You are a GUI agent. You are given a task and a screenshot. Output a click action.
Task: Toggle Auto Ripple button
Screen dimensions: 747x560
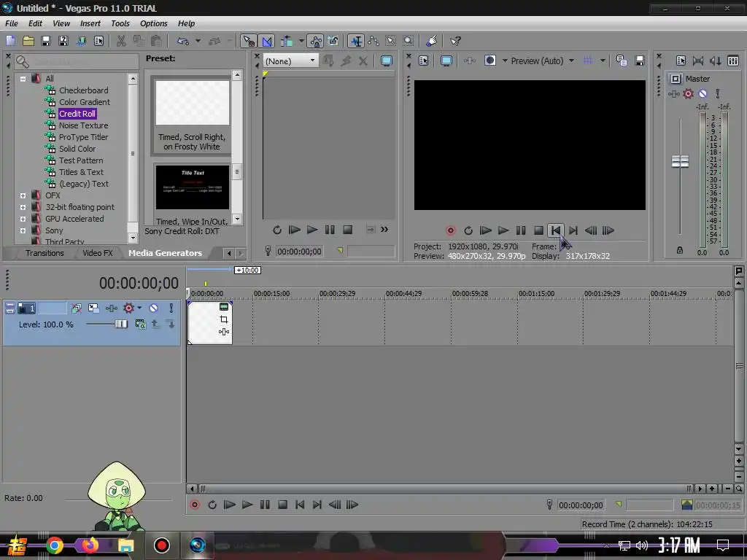tap(287, 41)
